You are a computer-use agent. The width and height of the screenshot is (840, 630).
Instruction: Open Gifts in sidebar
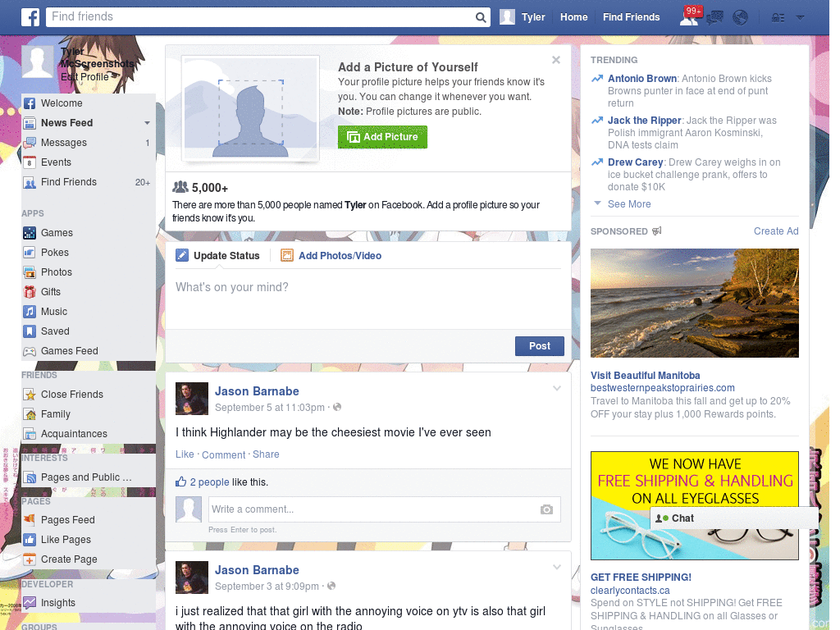pyautogui.click(x=89, y=292)
